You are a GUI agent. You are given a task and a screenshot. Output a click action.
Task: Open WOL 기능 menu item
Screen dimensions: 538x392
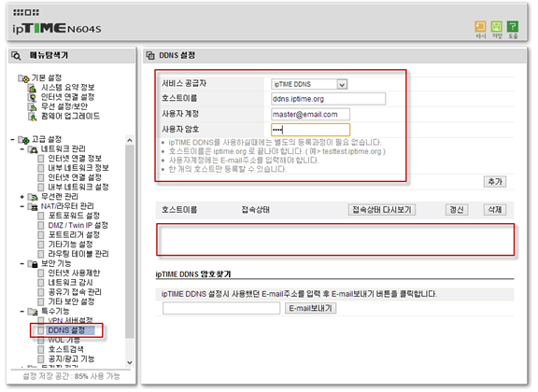[64, 341]
